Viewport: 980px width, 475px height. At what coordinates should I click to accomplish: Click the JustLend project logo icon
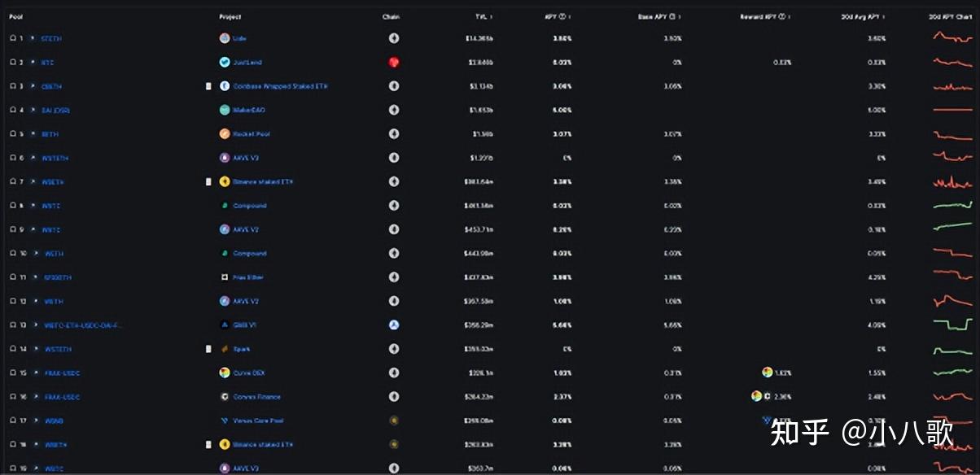pos(225,62)
